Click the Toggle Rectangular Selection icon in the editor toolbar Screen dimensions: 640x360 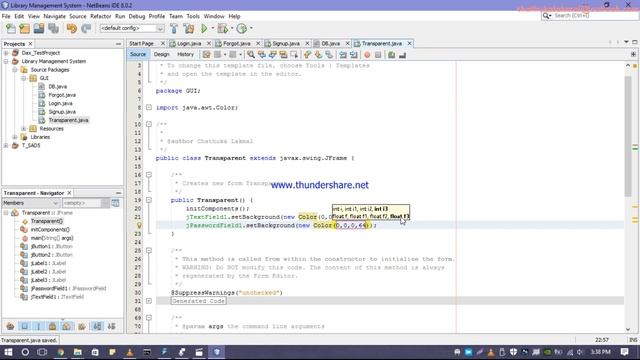tap(294, 55)
